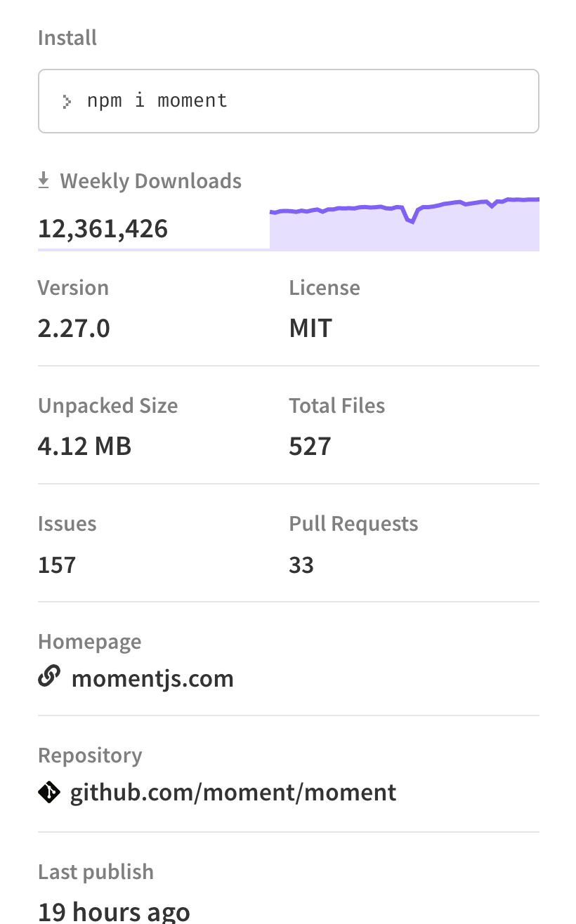
Task: Click the Weekly Downloads section heading
Action: [150, 180]
